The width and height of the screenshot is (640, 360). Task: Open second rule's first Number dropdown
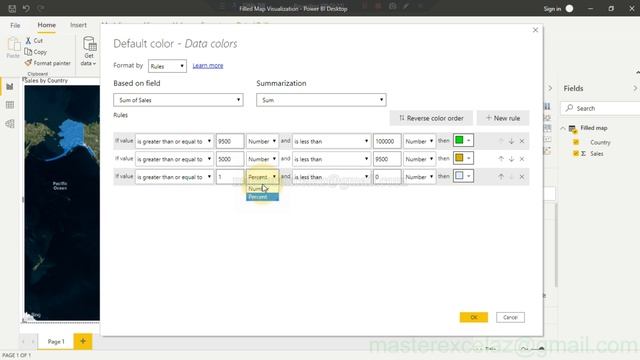point(262,159)
